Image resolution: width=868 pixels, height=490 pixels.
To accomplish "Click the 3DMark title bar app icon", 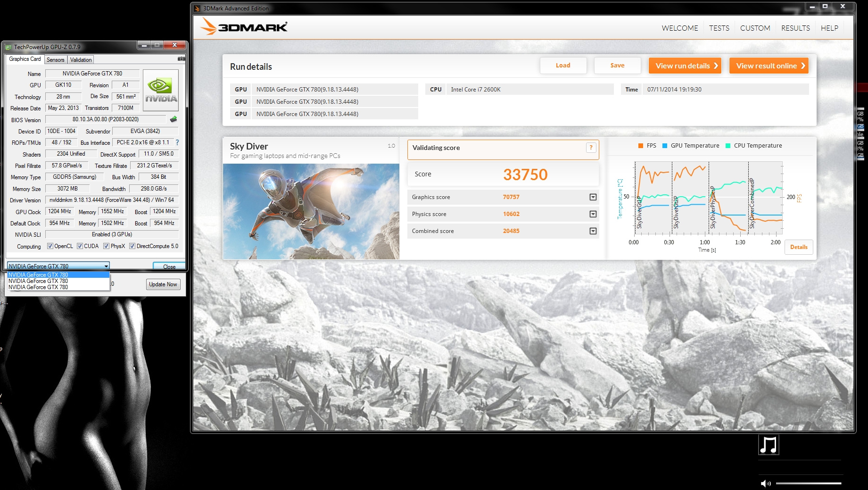I will pos(197,8).
